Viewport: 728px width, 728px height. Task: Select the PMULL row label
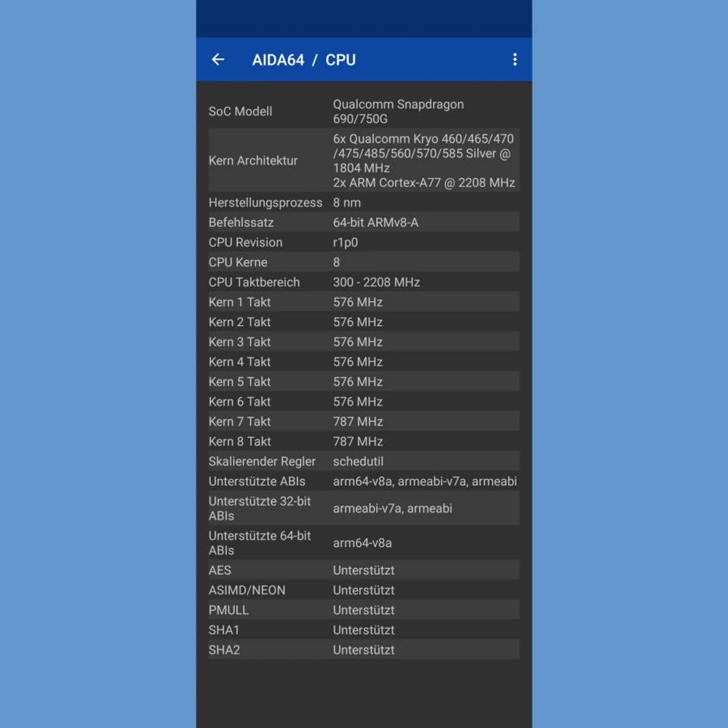[229, 610]
